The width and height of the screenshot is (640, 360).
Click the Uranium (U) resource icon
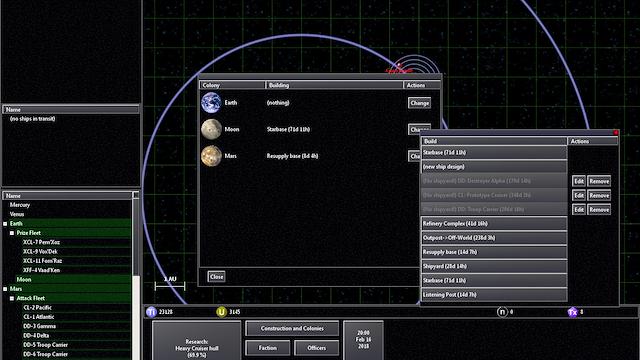coord(221,312)
